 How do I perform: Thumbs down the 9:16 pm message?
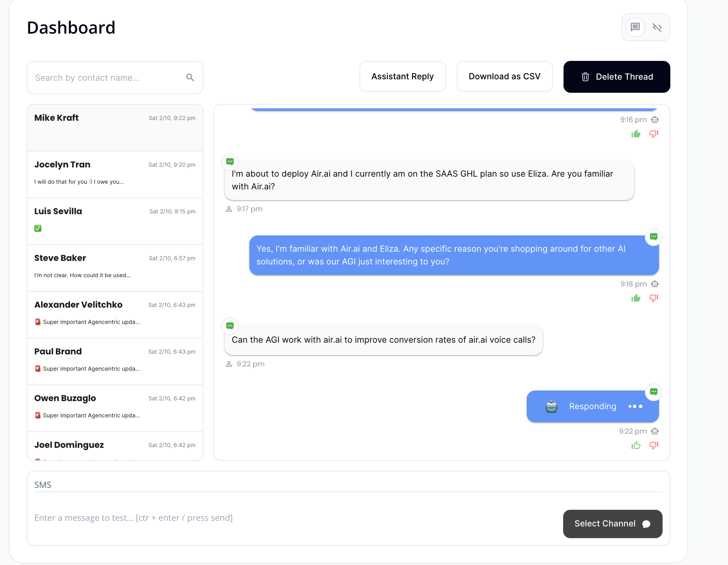[653, 134]
